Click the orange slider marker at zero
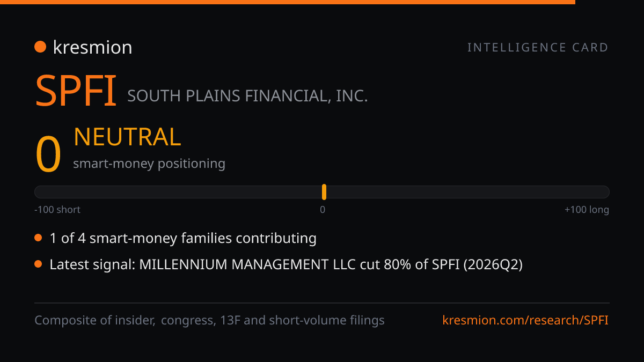Screen dimensions: 644x362 coord(324,192)
